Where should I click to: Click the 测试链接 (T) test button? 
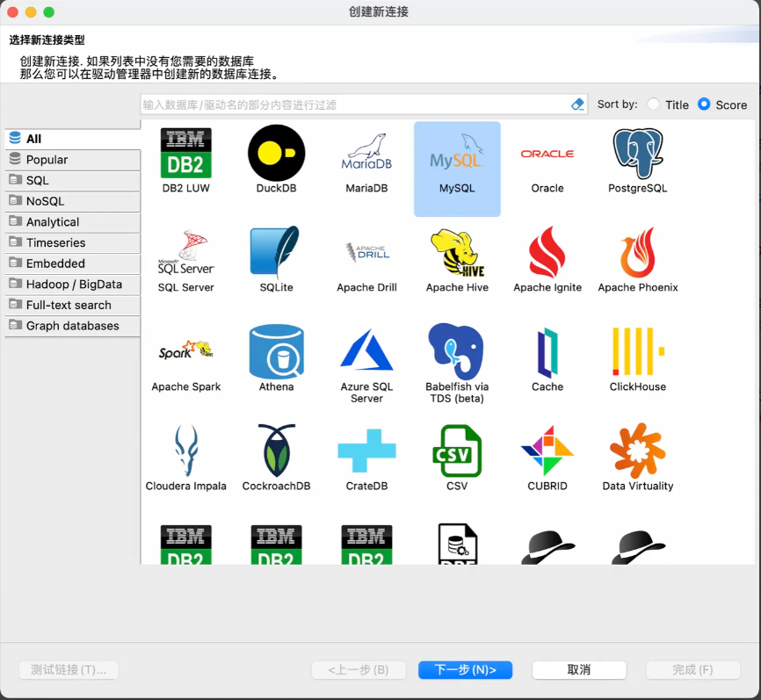[x=69, y=670]
